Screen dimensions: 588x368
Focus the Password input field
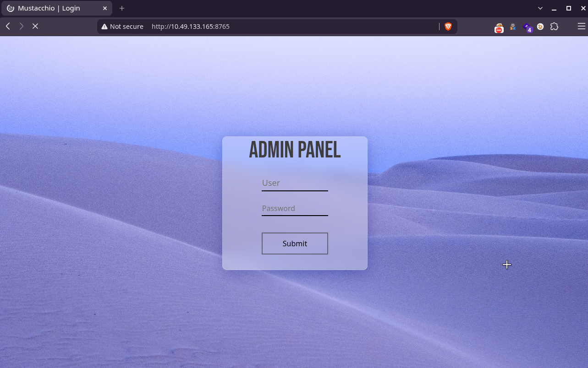pos(295,209)
